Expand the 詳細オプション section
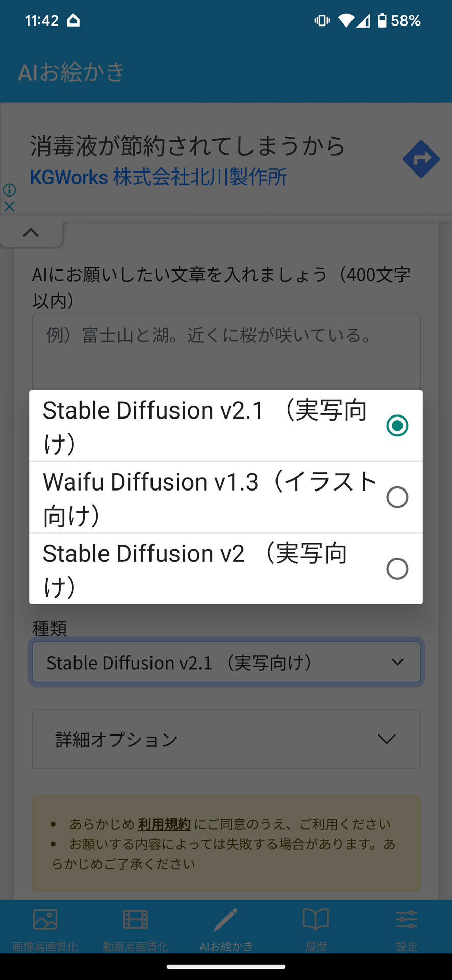 click(226, 739)
